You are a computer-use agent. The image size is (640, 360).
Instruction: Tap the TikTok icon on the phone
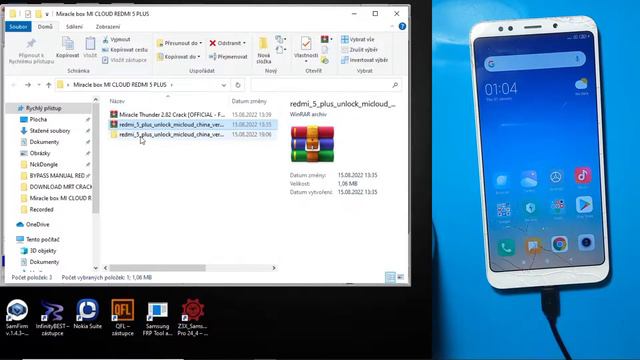click(x=583, y=176)
